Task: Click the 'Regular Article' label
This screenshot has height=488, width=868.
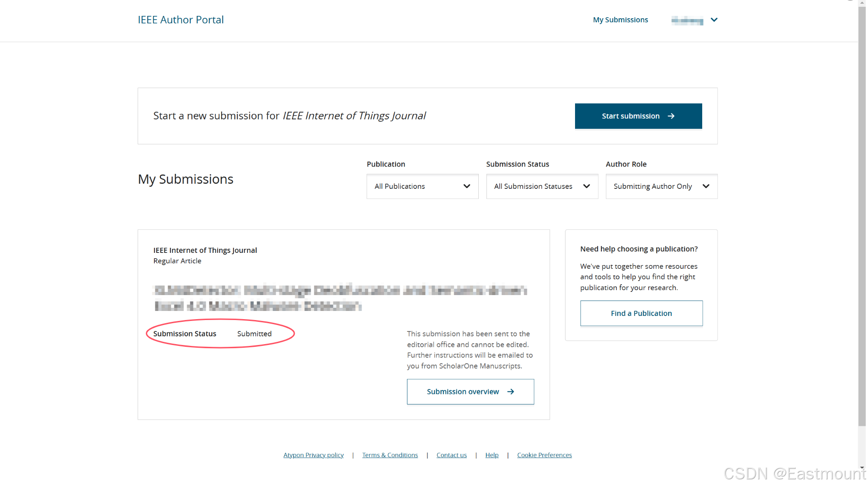Action: (177, 261)
